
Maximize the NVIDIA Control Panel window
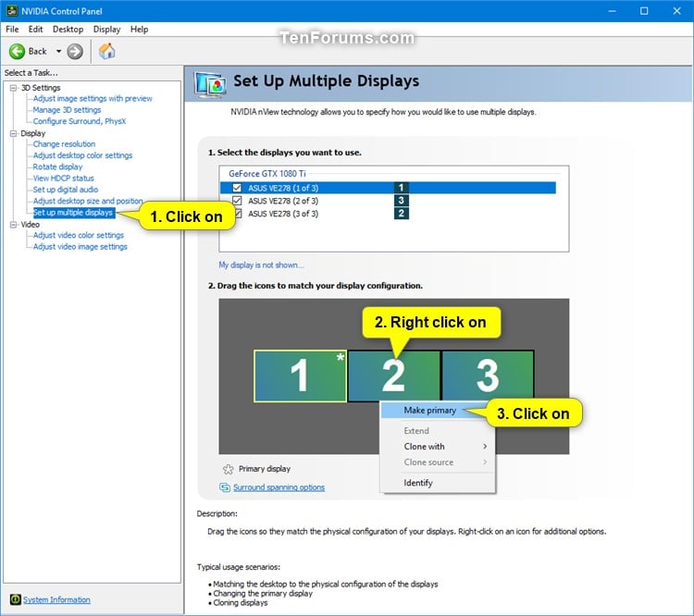pyautogui.click(x=644, y=10)
